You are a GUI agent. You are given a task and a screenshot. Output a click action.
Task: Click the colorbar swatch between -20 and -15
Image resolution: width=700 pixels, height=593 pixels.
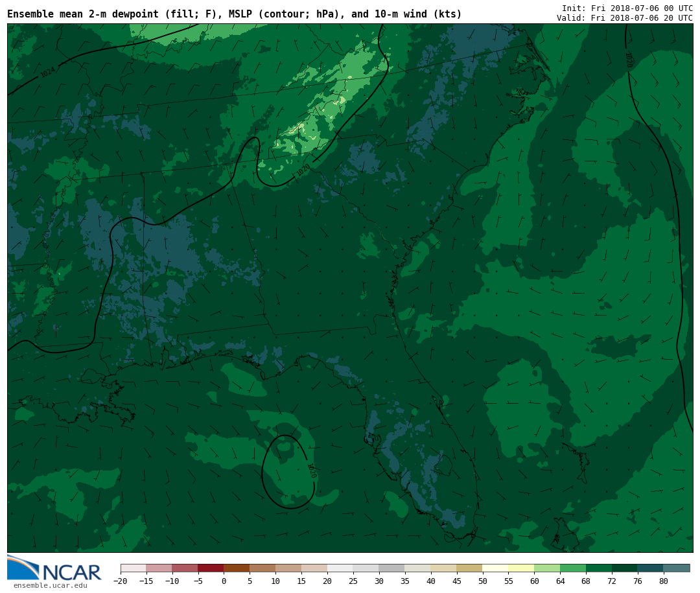pos(134,568)
